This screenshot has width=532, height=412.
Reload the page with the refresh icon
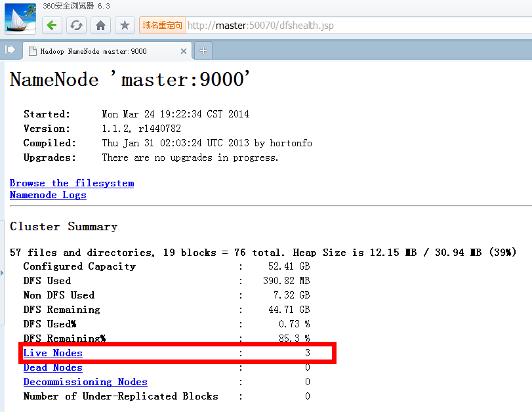pyautogui.click(x=77, y=26)
